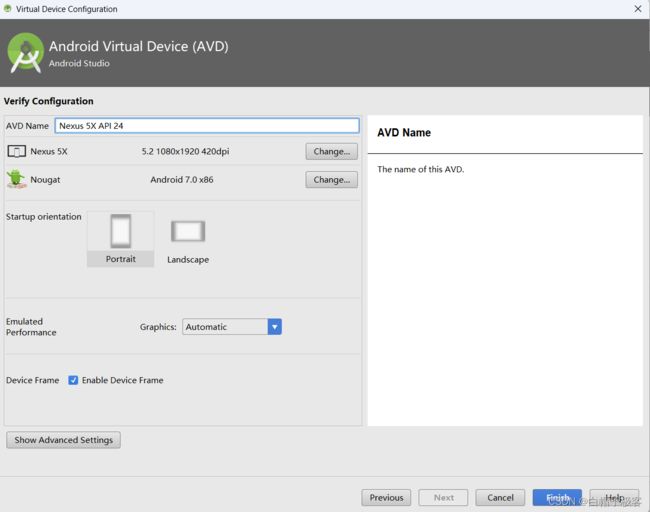Click the Android Studio logo in header
Screen dimensions: 650x512
point(25,53)
